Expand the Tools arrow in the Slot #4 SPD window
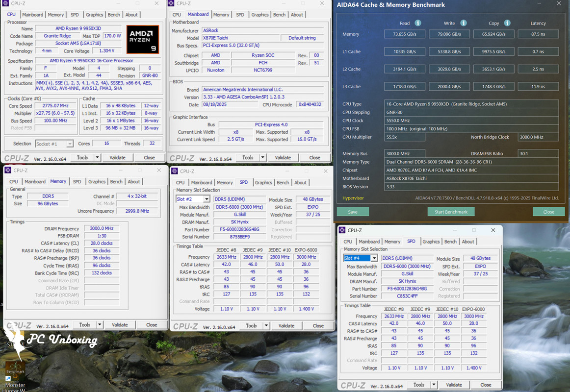Image resolution: width=570 pixels, height=392 pixels. [434, 385]
